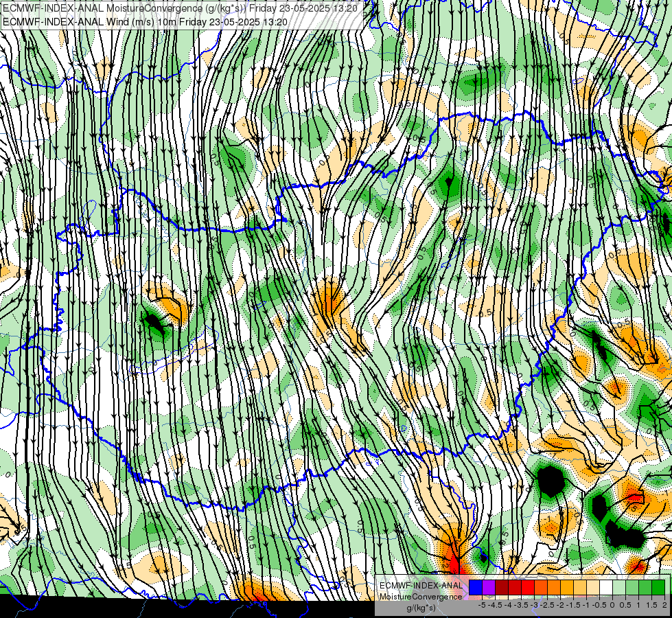Viewport: 672px width, 618px height.
Task: Click the -3 legend tick label
Action: click(534, 605)
